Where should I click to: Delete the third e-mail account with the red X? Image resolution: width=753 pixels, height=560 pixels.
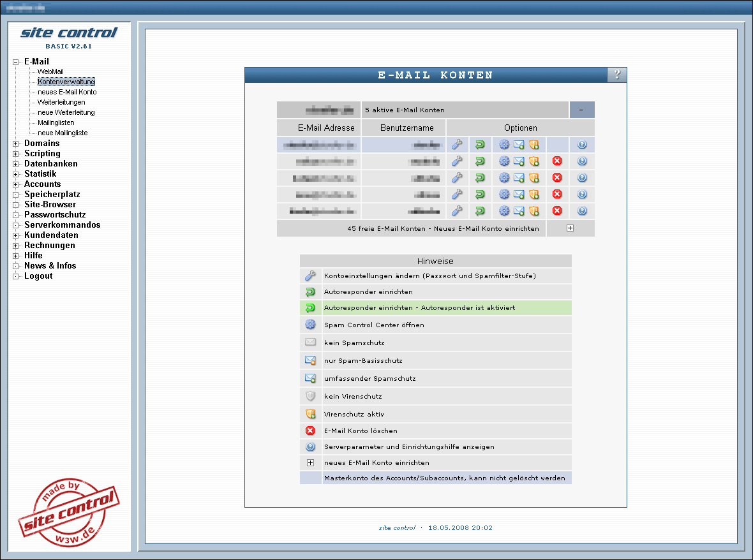(x=557, y=177)
